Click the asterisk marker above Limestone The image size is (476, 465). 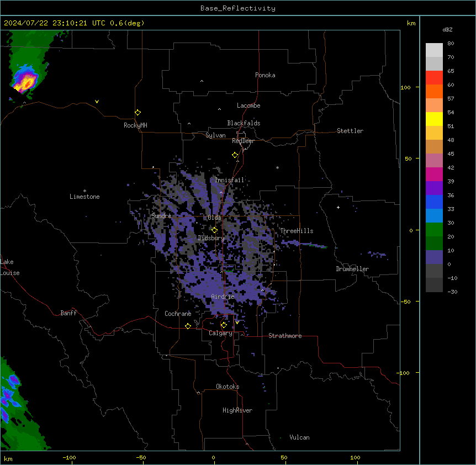tap(84, 191)
